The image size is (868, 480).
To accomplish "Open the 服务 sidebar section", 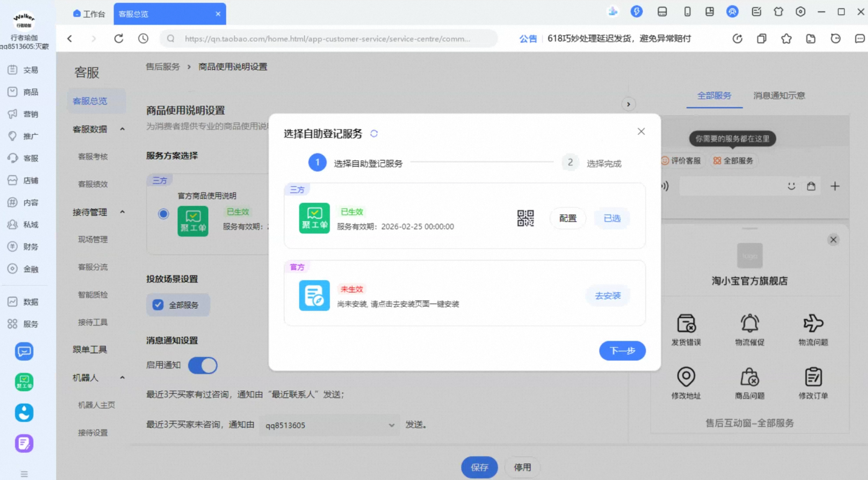I will pos(23,324).
